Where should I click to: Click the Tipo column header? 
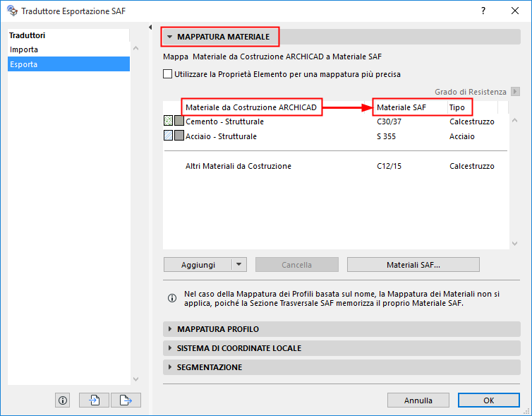click(x=457, y=107)
